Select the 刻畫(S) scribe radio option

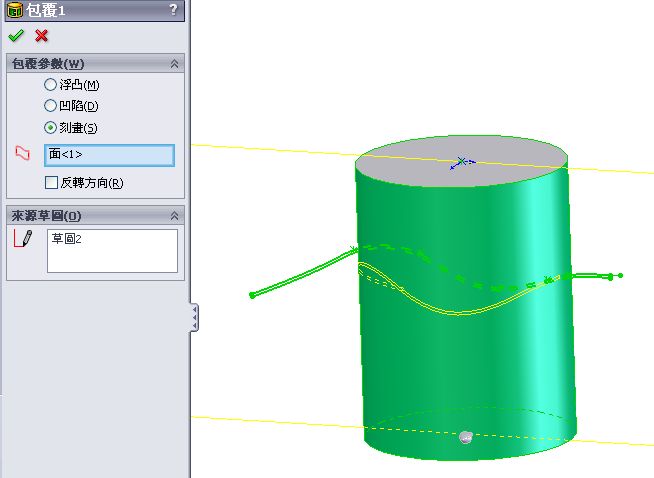pos(50,127)
